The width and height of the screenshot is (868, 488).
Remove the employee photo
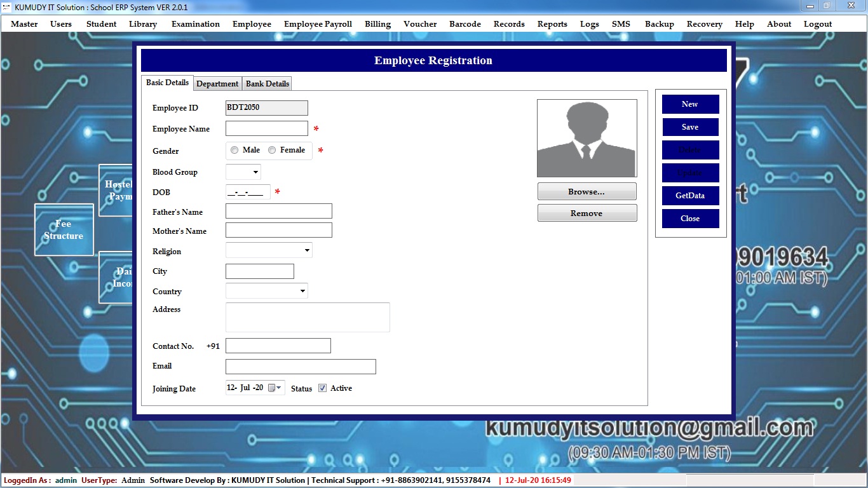coord(587,213)
